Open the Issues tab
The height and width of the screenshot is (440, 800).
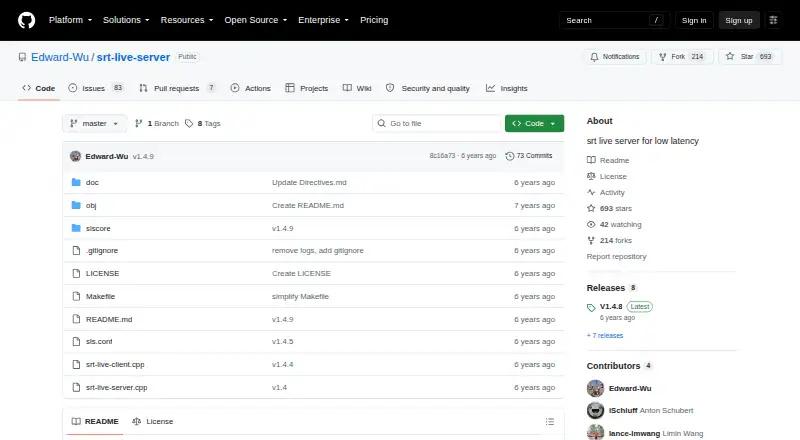[96, 88]
